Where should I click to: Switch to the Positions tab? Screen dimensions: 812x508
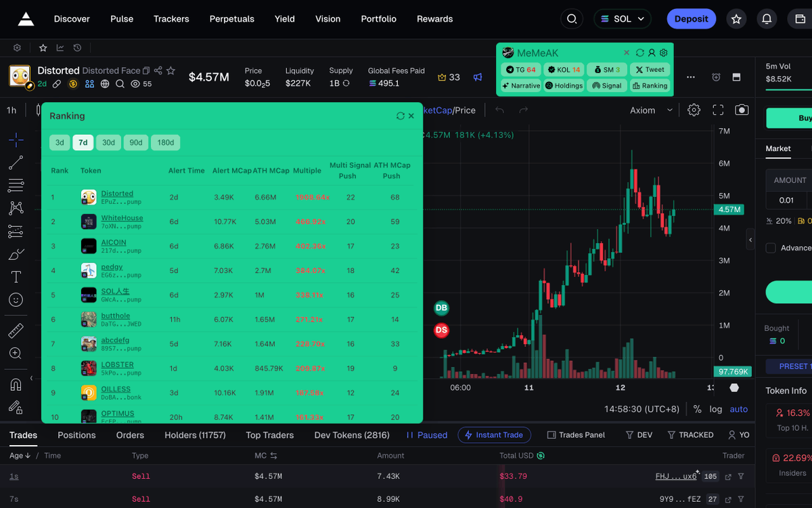76,435
